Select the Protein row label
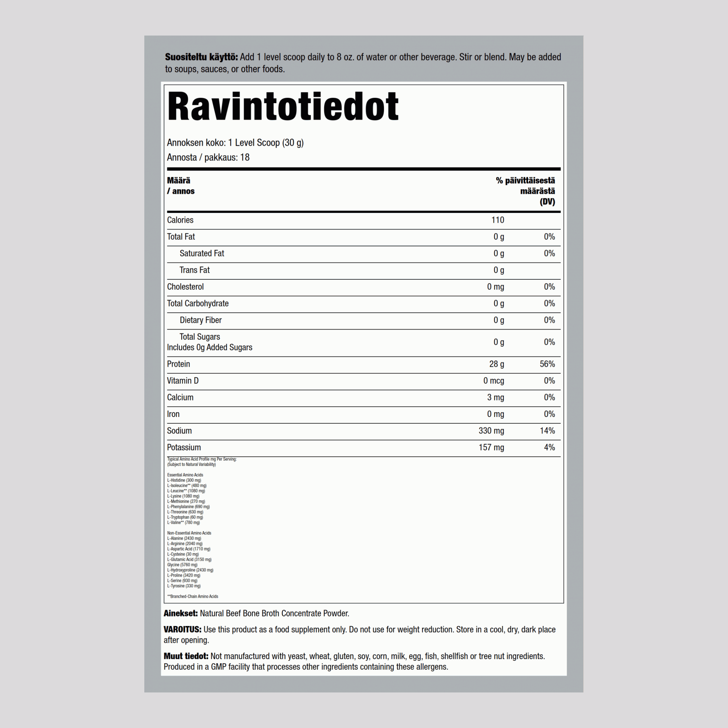 [x=178, y=364]
